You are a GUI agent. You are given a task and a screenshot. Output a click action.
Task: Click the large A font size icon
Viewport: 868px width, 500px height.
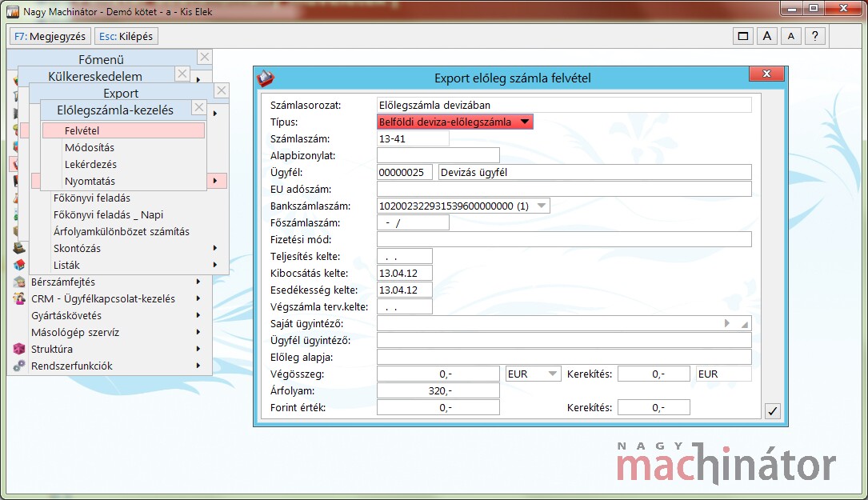click(766, 36)
